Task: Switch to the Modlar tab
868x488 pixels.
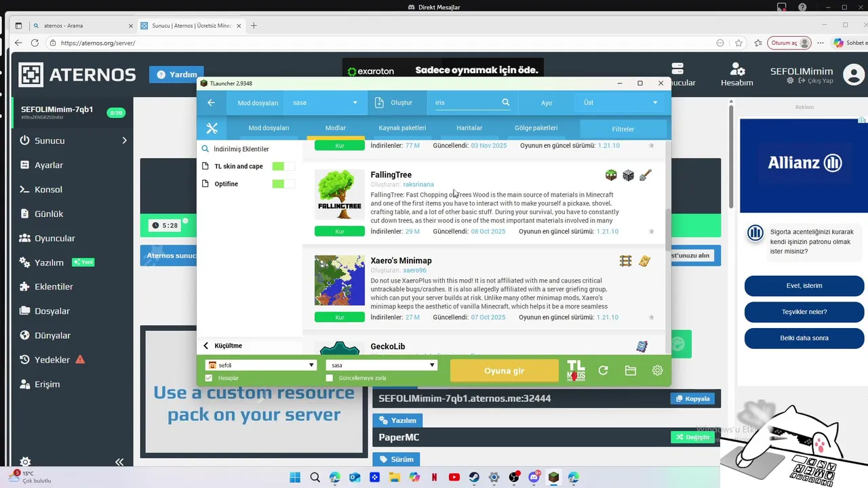Action: tap(336, 128)
